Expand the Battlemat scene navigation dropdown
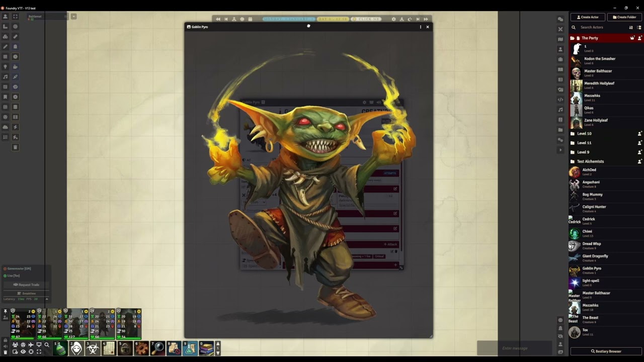Viewport: 644px width, 362px height. (73, 17)
